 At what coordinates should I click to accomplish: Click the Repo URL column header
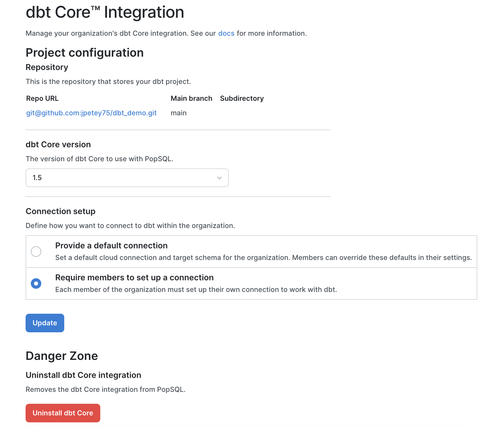pos(42,98)
